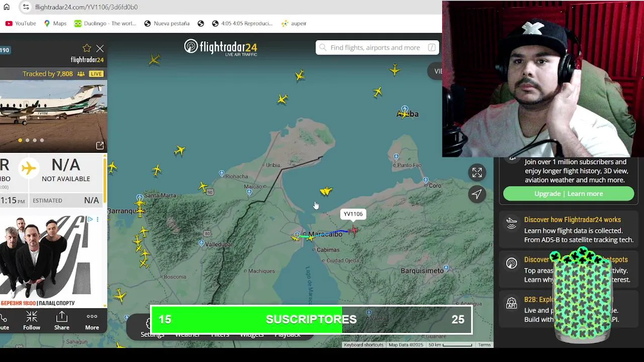
Task: Click the map Terms link
Action: [485, 345]
